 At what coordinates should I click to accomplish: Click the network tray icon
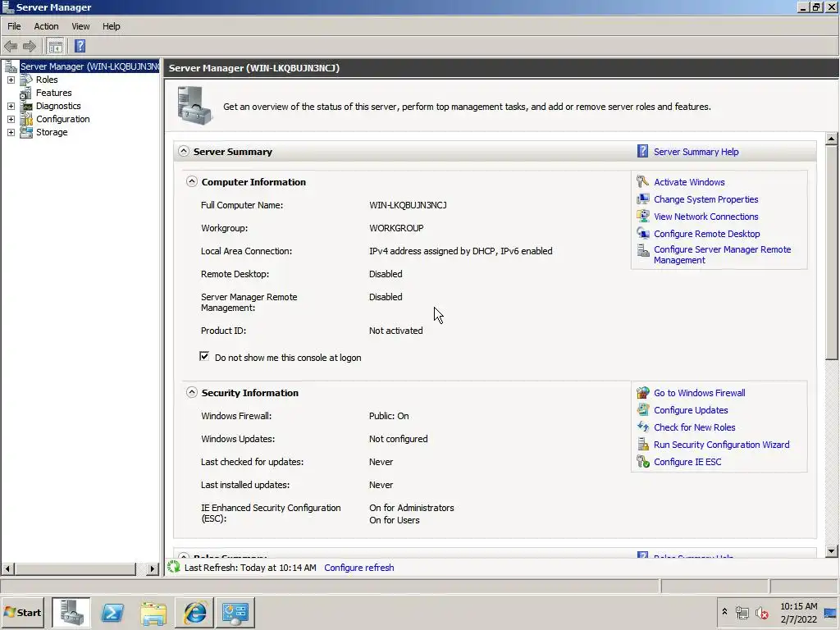click(x=742, y=612)
